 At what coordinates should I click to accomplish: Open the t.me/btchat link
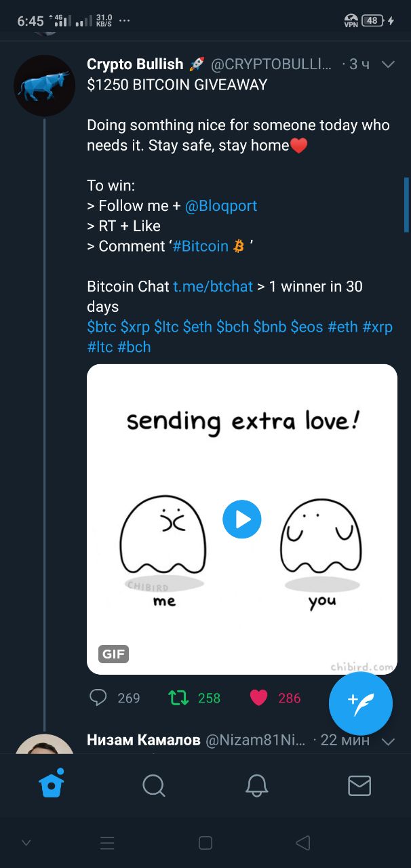[213, 286]
